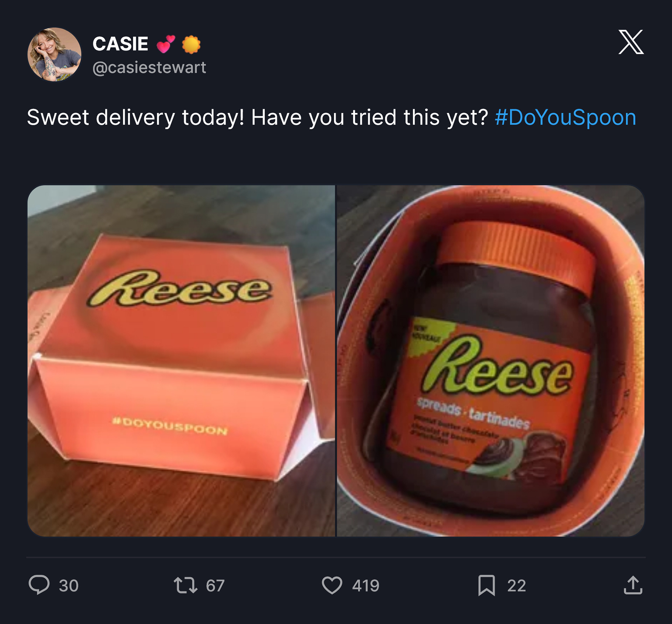Screen dimensions: 672x624
Task: Click the reply speech bubble icon
Action: click(39, 585)
